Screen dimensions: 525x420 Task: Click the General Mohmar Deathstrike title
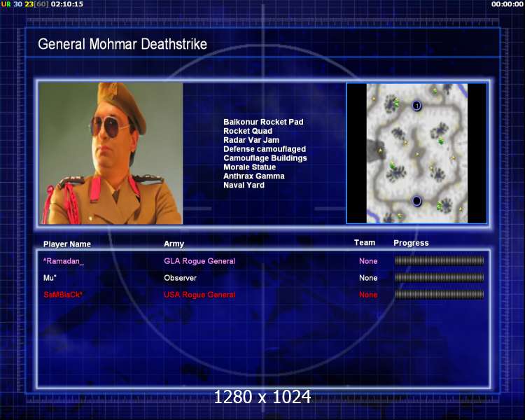tap(122, 44)
